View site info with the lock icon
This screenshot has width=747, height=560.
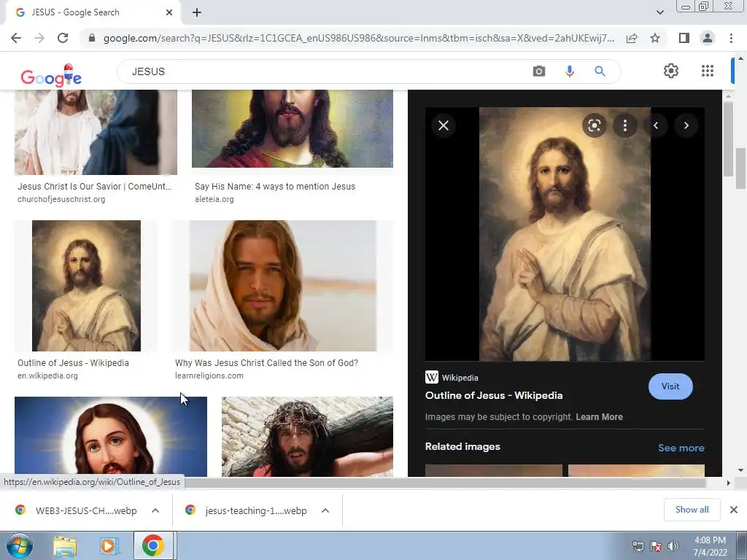92,38
